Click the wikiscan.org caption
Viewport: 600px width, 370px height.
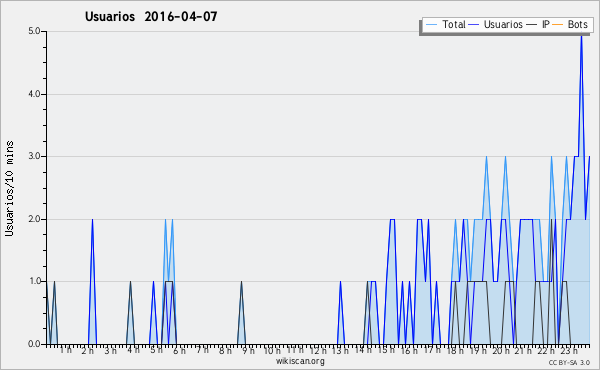(x=300, y=361)
